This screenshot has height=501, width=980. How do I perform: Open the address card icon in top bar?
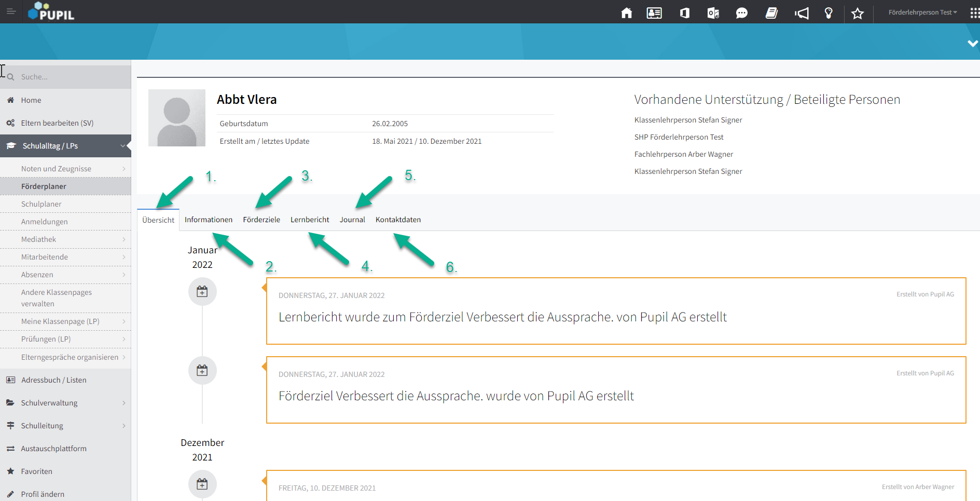point(654,13)
